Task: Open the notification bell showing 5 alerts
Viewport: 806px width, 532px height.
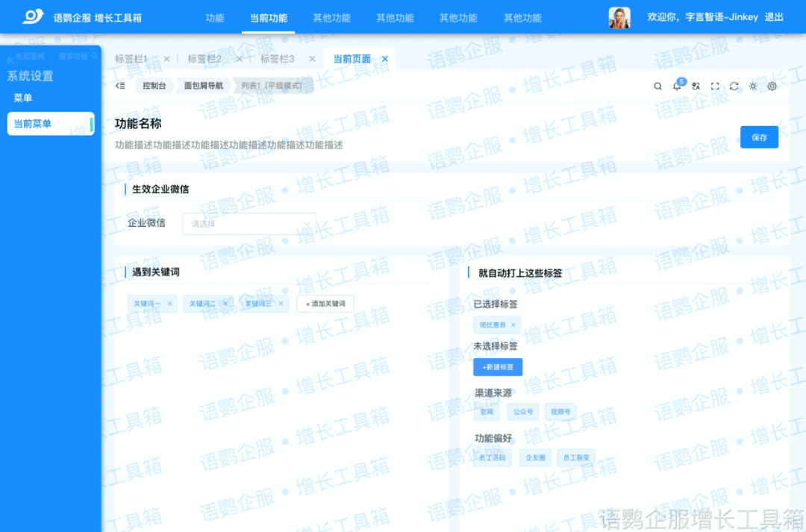Action: pos(678,86)
